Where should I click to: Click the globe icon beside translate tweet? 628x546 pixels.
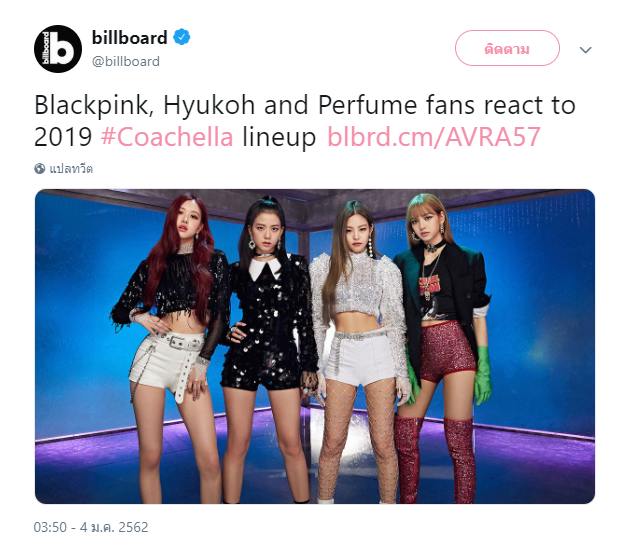click(x=40, y=169)
